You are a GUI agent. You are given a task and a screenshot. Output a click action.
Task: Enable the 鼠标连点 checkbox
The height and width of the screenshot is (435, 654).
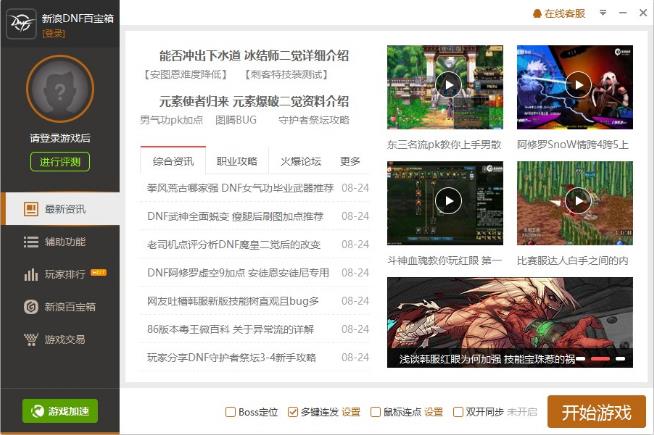pos(375,412)
